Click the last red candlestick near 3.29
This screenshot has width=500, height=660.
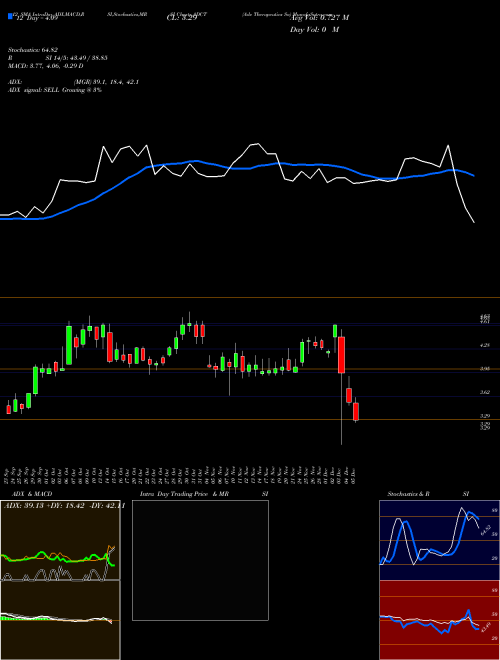356,411
